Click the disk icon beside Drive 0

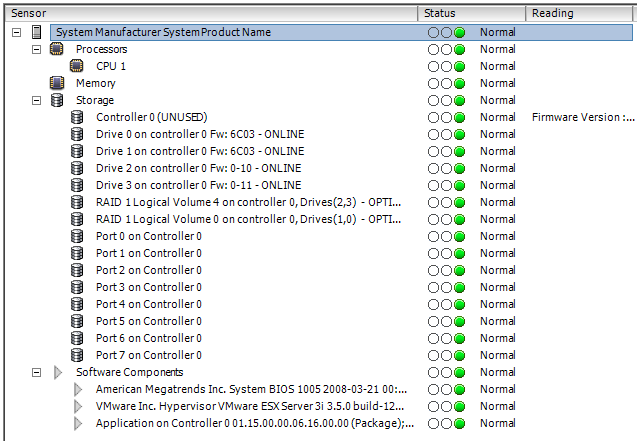pos(77,134)
